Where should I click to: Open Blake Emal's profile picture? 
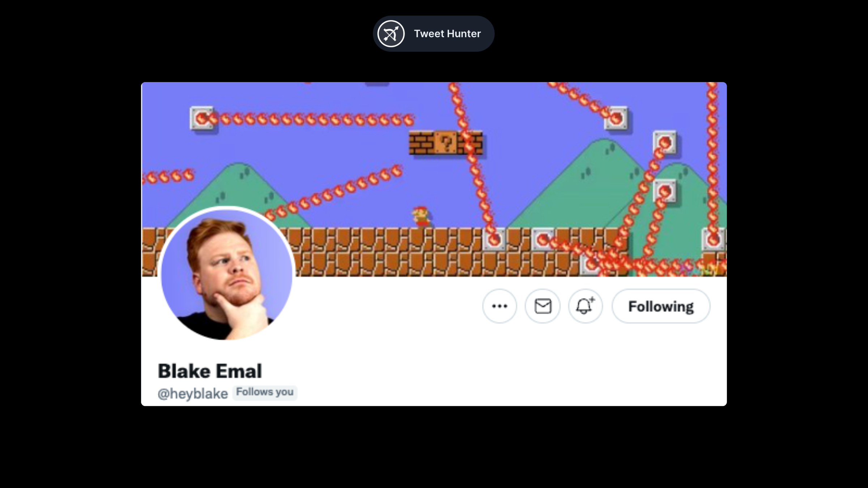tap(227, 274)
